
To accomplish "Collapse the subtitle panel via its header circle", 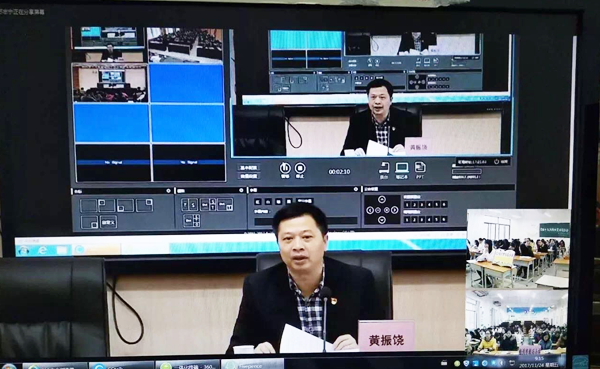I will point(355,189).
